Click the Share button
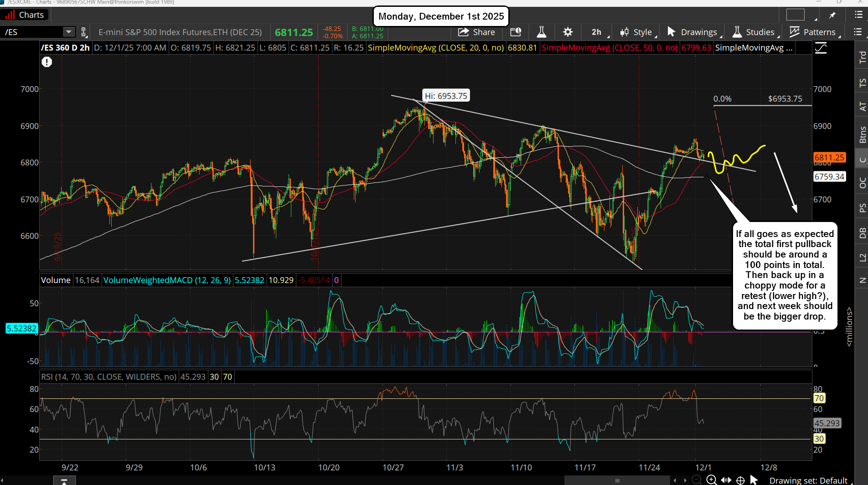 point(476,32)
